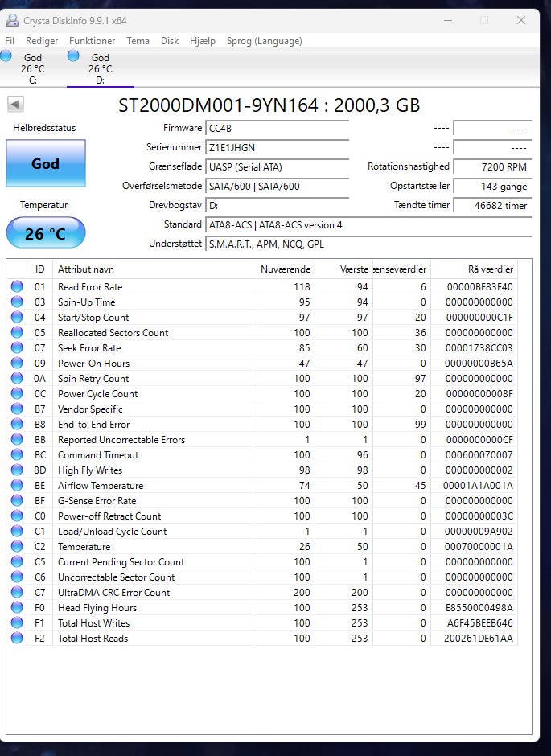Image resolution: width=551 pixels, height=756 pixels.
Task: Click the Firmware field CC4B
Action: (x=278, y=128)
